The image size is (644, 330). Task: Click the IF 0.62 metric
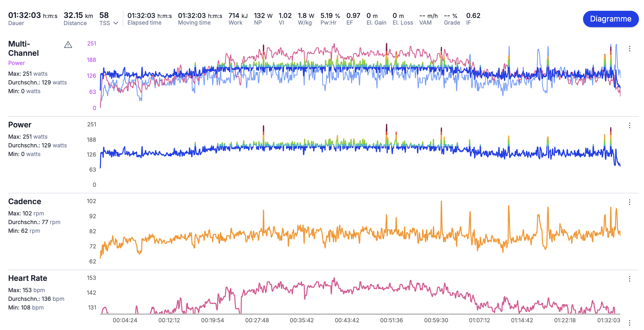[473, 16]
